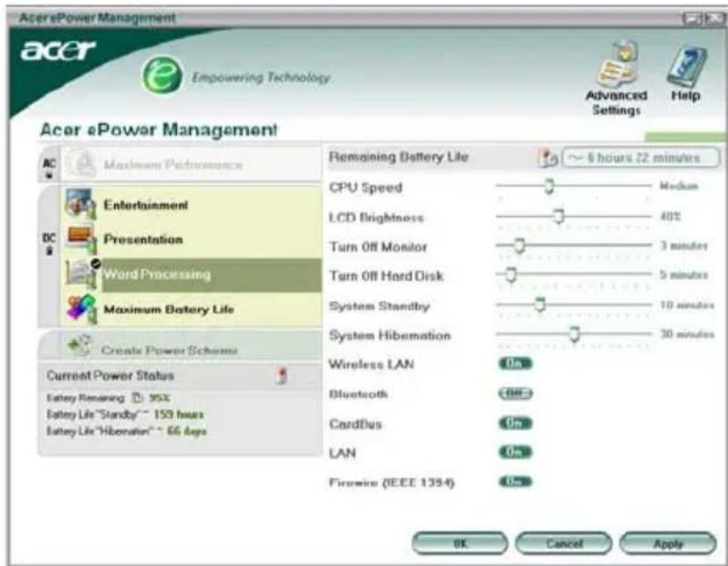Choose the Maximum Battery Life scheme
The width and height of the screenshot is (728, 566).
pos(191,309)
